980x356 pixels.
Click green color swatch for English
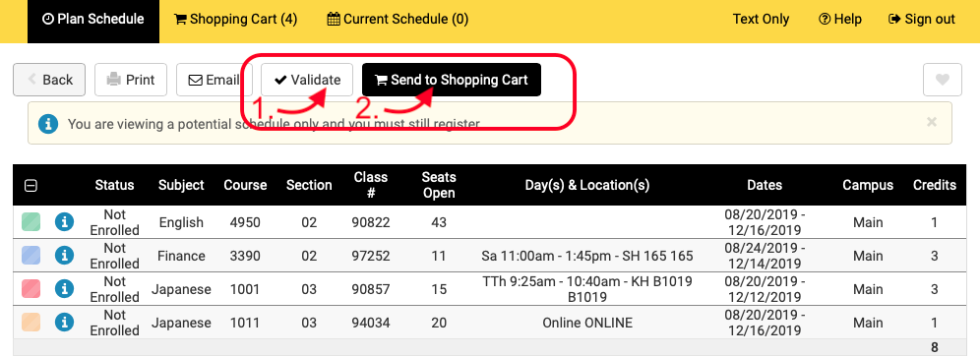(x=31, y=221)
